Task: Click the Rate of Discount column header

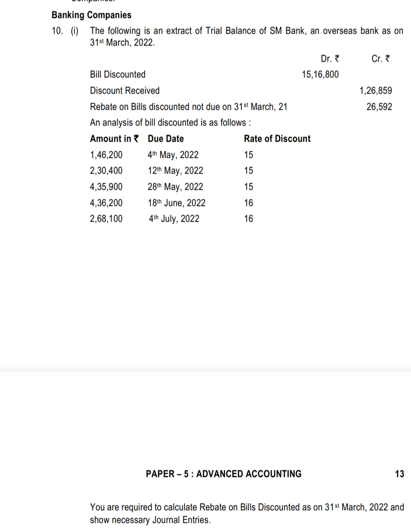Action: [x=277, y=139]
